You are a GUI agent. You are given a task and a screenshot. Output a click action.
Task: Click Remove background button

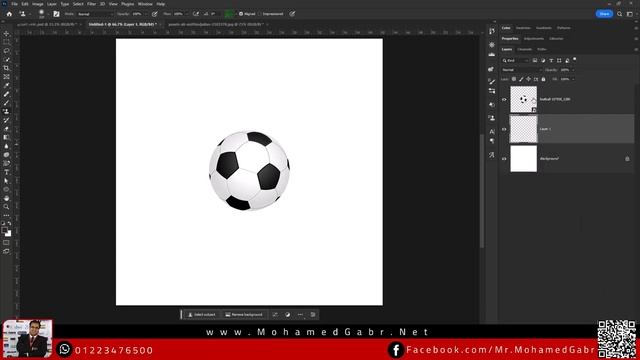pyautogui.click(x=244, y=315)
